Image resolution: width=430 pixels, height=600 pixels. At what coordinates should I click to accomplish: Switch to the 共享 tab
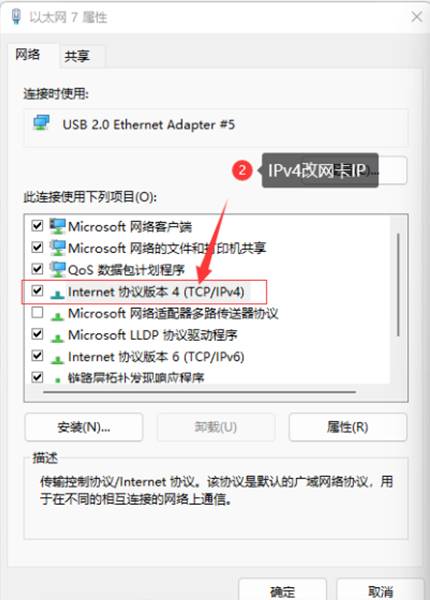[x=77, y=56]
